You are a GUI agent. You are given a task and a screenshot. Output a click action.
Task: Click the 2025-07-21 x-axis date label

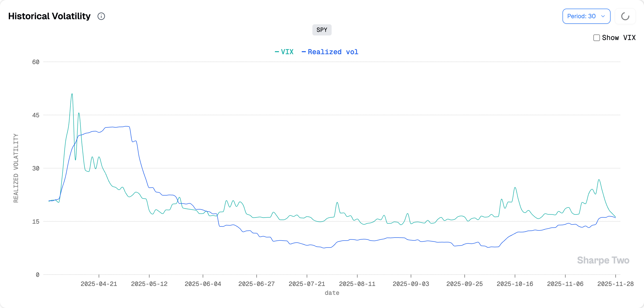tap(307, 284)
